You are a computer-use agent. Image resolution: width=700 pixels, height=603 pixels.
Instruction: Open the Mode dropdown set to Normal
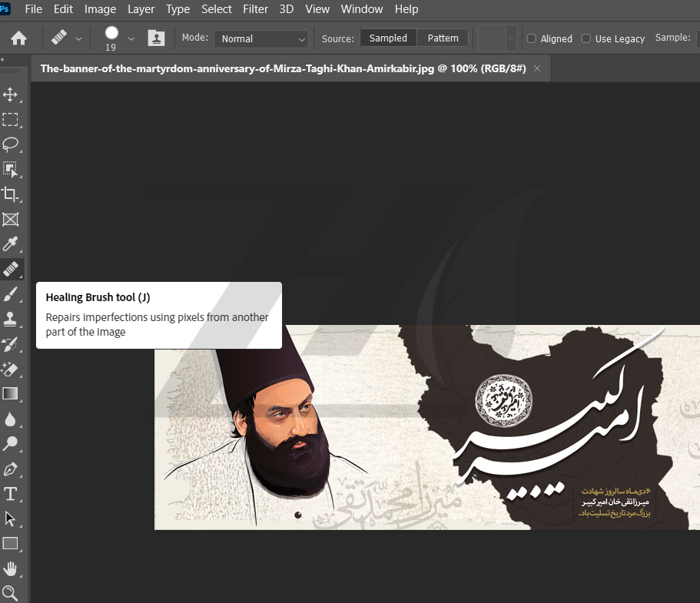pos(261,38)
